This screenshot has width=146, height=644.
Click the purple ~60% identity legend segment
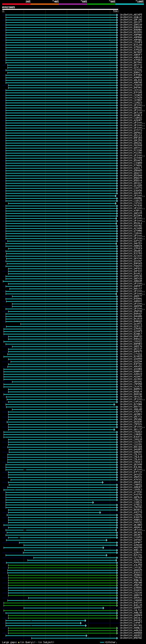click(x=73, y=4)
